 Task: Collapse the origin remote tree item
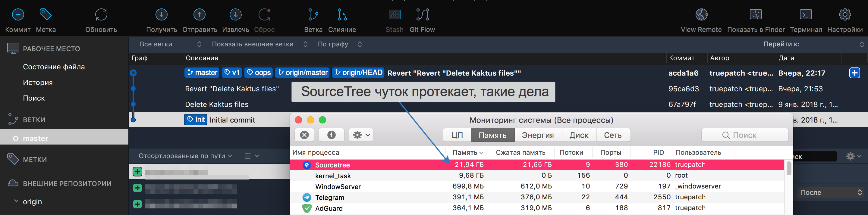tap(16, 201)
